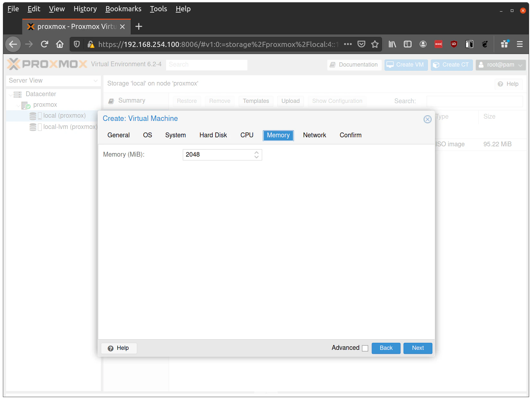This screenshot has height=400, width=532.
Task: Click the Next button
Action: click(418, 348)
